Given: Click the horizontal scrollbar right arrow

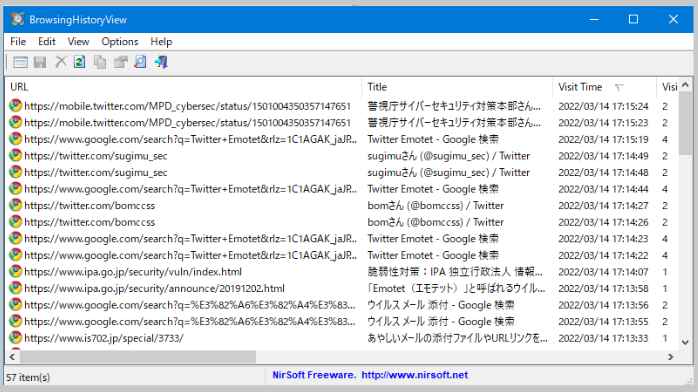Looking at the screenshot, I should tap(671, 357).
